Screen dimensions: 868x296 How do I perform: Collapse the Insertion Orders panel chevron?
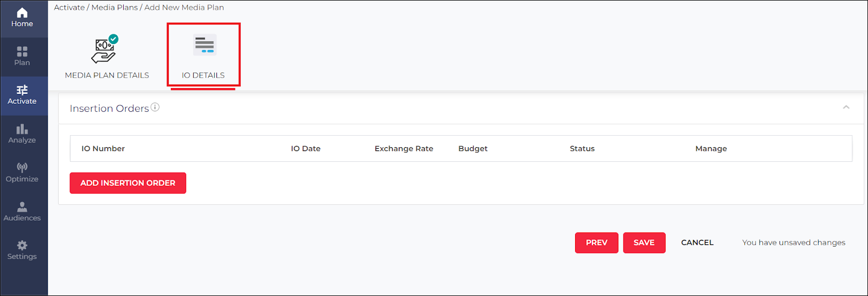pos(846,108)
